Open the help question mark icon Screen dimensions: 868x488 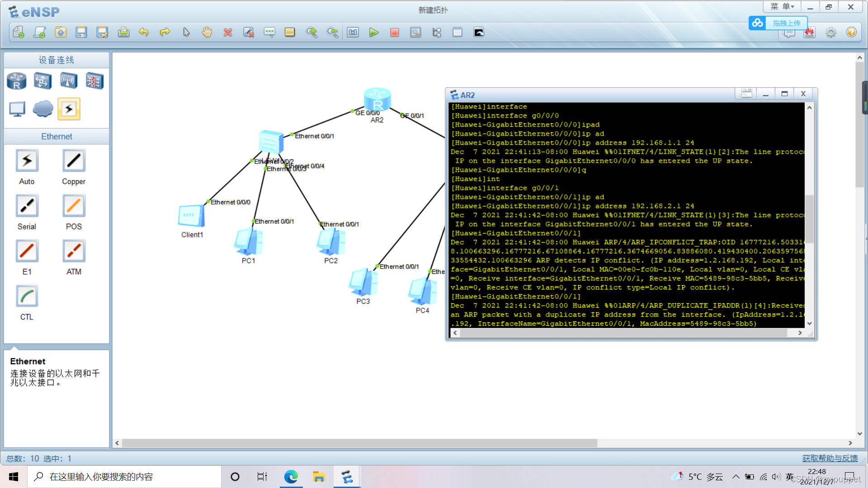pos(851,33)
